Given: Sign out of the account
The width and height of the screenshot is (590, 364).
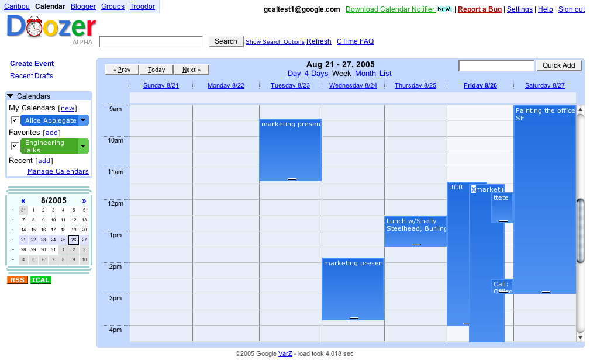Looking at the screenshot, I should [571, 9].
